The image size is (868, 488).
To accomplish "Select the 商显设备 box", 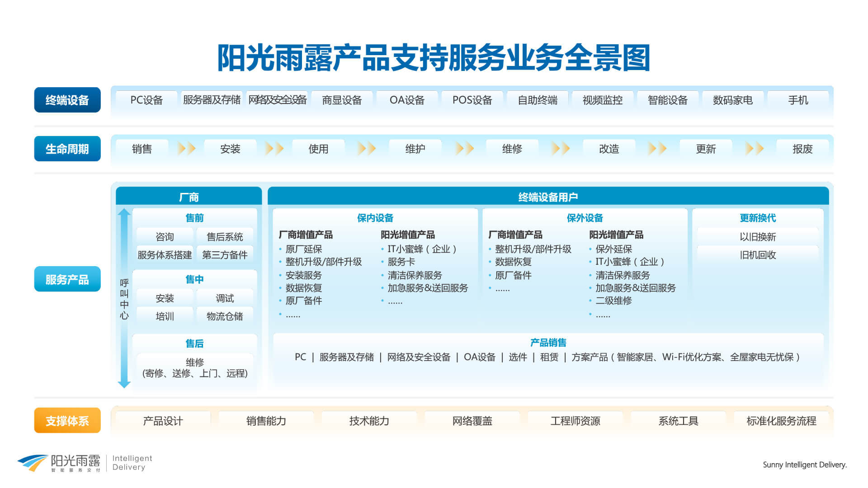I will 342,100.
